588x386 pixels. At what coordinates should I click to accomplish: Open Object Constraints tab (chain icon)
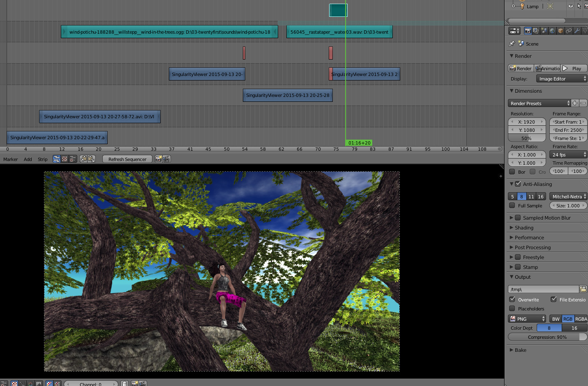coord(569,31)
